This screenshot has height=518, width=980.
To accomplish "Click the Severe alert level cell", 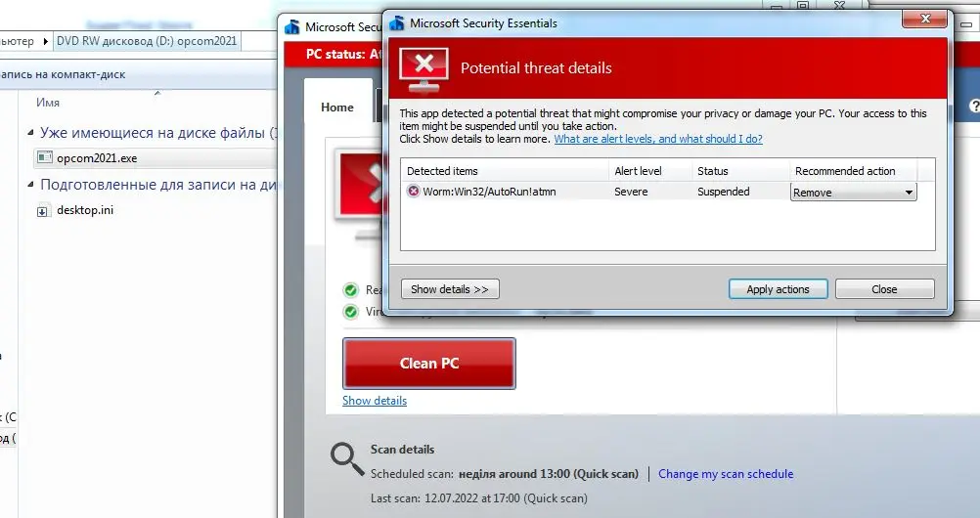I will tap(631, 192).
